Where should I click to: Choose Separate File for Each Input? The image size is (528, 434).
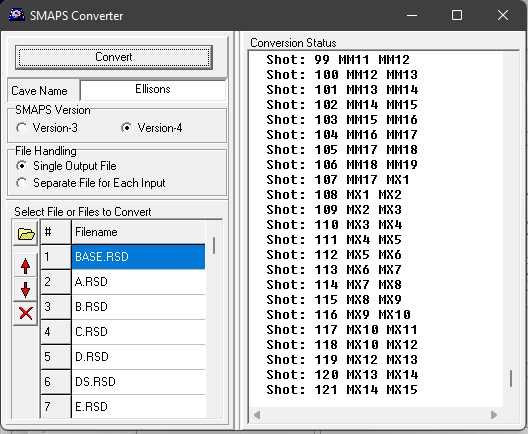[x=22, y=183]
